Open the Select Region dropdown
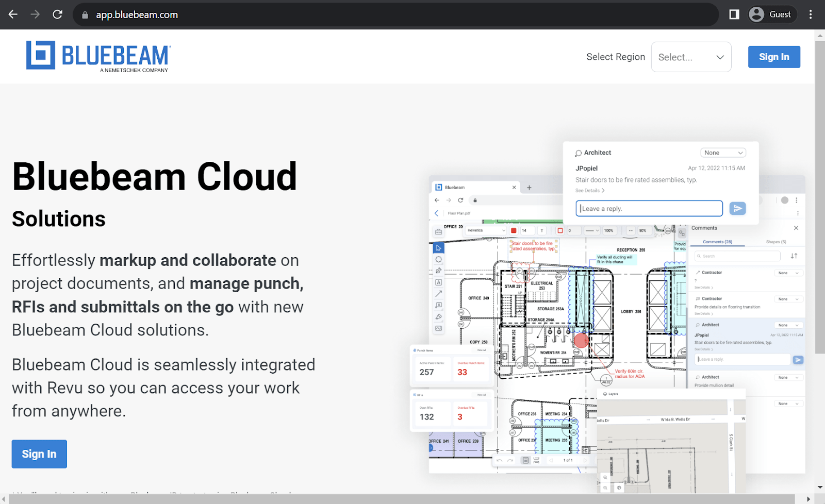 pyautogui.click(x=691, y=57)
